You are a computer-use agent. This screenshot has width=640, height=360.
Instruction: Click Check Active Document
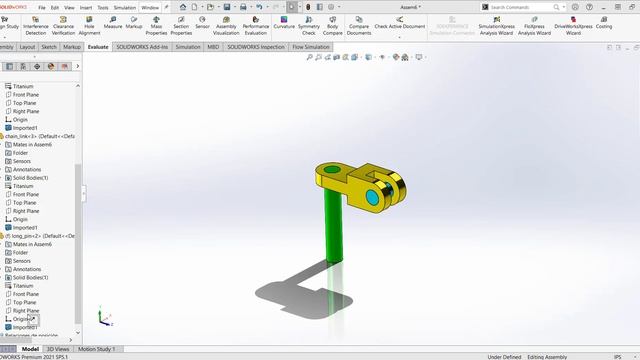pyautogui.click(x=400, y=23)
